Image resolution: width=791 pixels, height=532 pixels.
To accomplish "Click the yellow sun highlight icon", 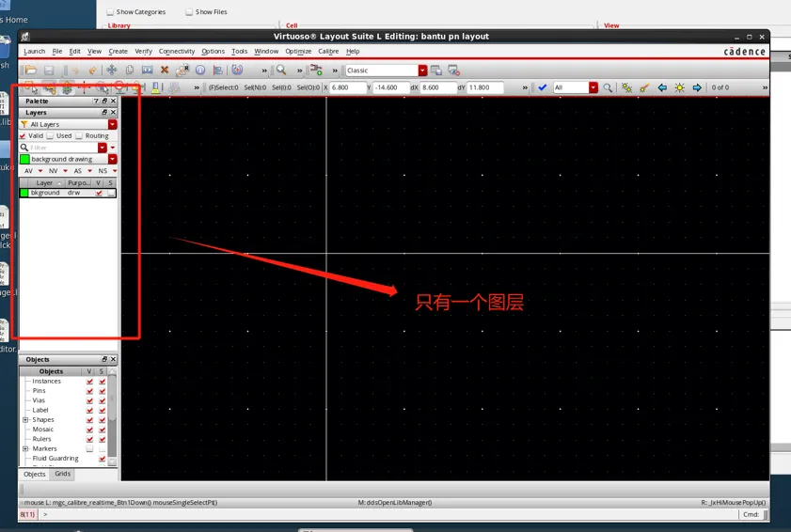I will [x=679, y=87].
